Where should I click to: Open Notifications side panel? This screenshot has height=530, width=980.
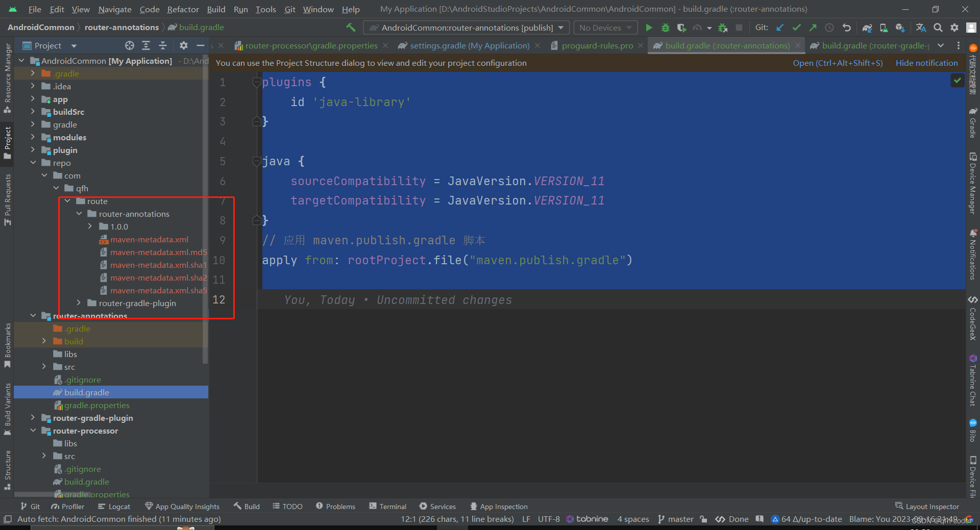(x=973, y=255)
